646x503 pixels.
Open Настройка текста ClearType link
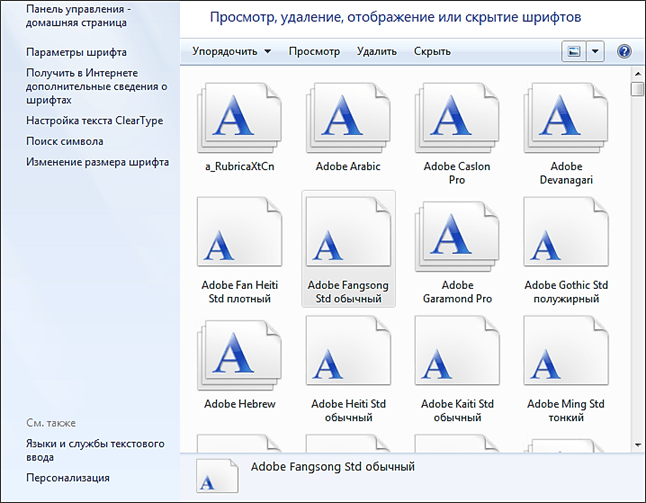[94, 121]
